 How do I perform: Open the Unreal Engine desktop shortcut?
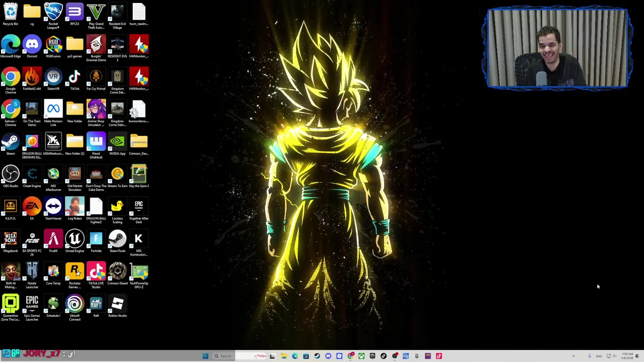[74, 241]
